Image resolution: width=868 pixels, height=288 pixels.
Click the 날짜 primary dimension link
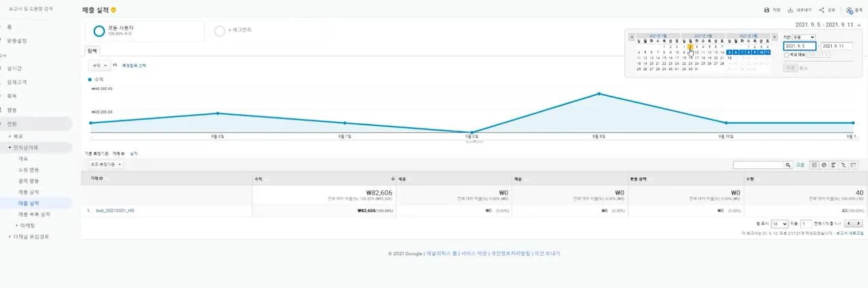click(x=134, y=154)
